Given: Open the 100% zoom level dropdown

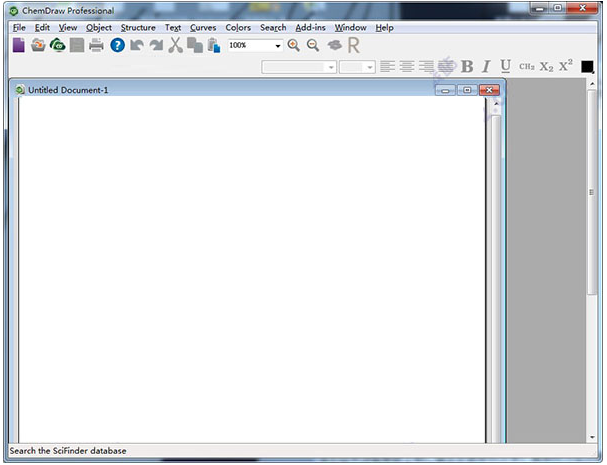Looking at the screenshot, I should click(x=278, y=46).
